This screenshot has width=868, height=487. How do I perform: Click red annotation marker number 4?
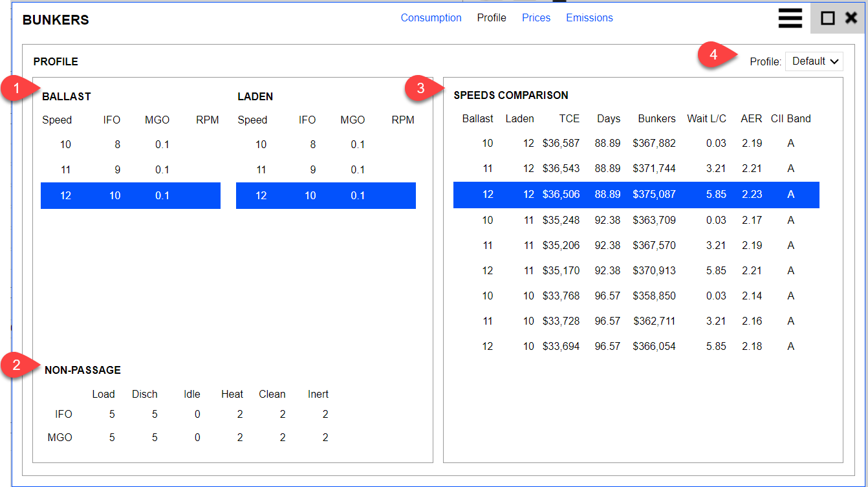[x=713, y=55]
